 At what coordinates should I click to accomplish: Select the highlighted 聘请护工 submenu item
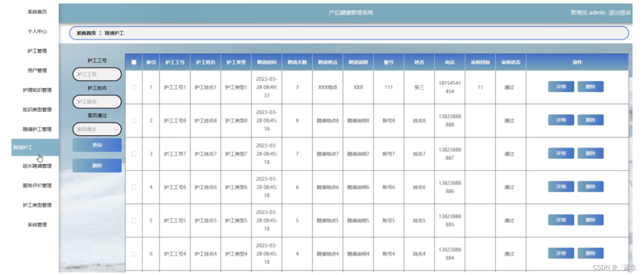click(35, 148)
